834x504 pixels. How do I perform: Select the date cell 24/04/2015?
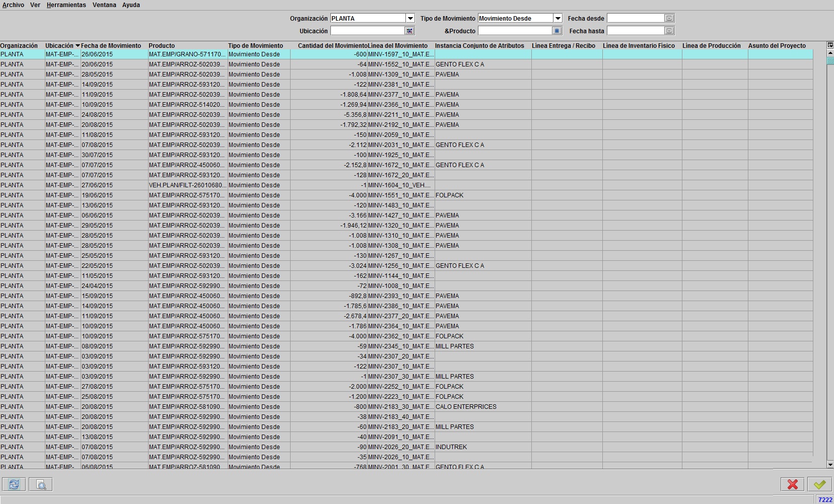coord(114,286)
